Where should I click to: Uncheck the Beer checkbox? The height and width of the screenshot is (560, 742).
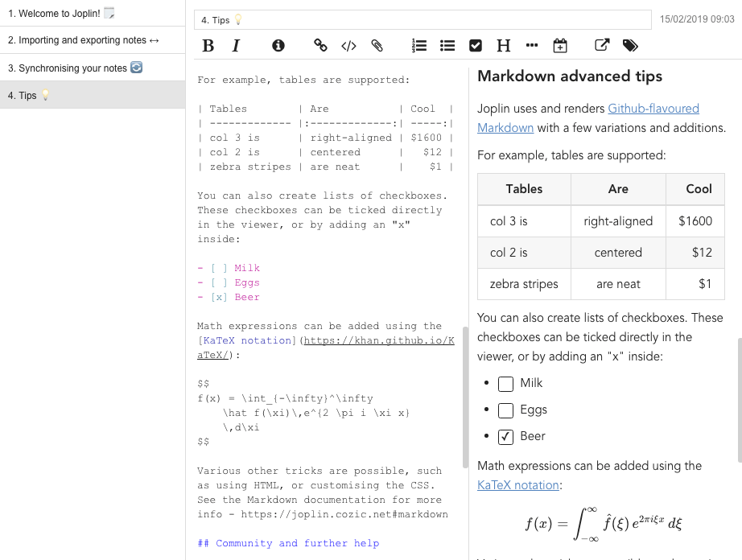pyautogui.click(x=505, y=437)
